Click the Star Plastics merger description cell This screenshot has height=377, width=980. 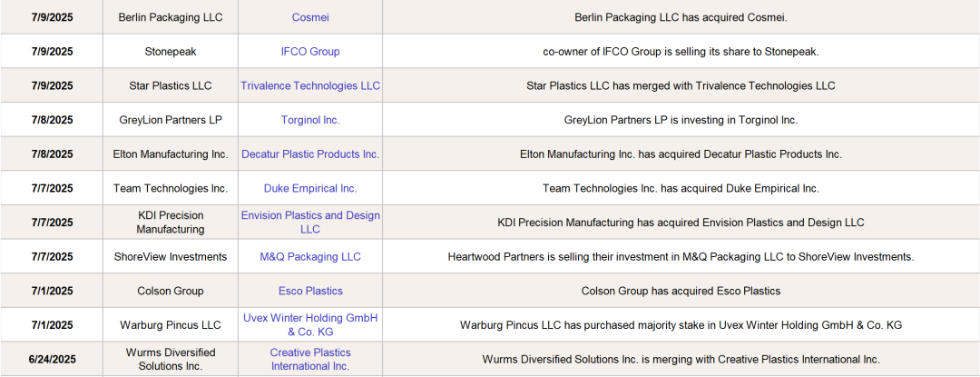pyautogui.click(x=681, y=85)
